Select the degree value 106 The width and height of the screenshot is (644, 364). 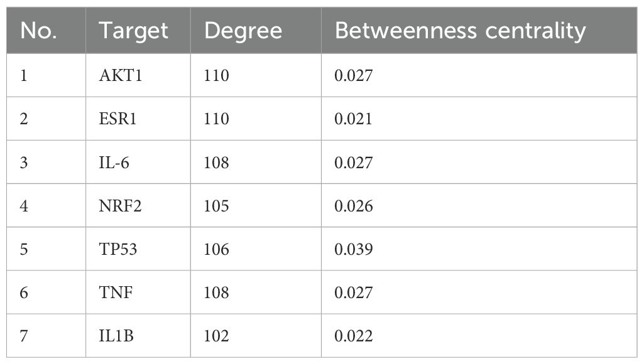pyautogui.click(x=217, y=249)
